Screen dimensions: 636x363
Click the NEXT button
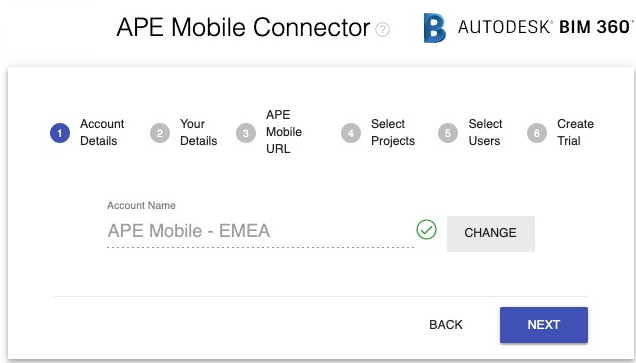click(x=544, y=325)
